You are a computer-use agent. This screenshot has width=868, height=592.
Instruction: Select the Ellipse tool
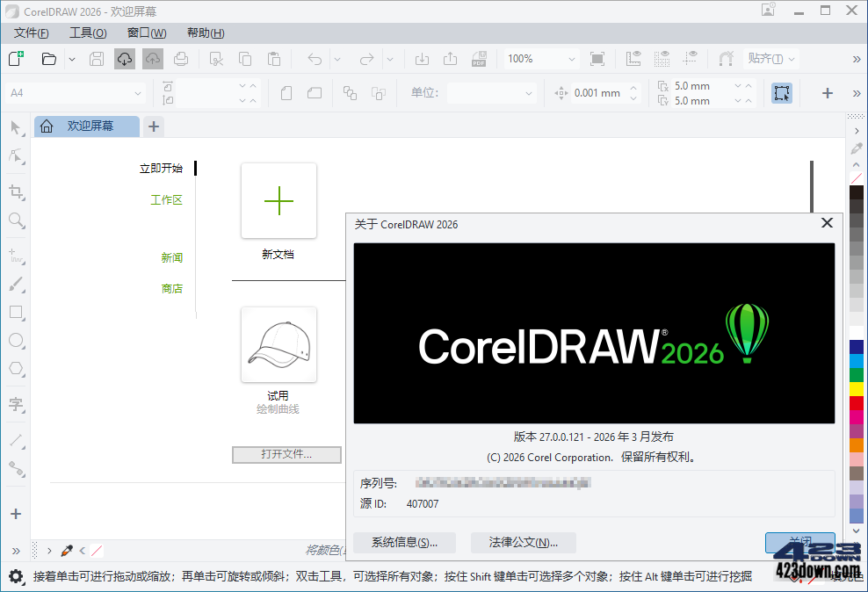(x=16, y=341)
